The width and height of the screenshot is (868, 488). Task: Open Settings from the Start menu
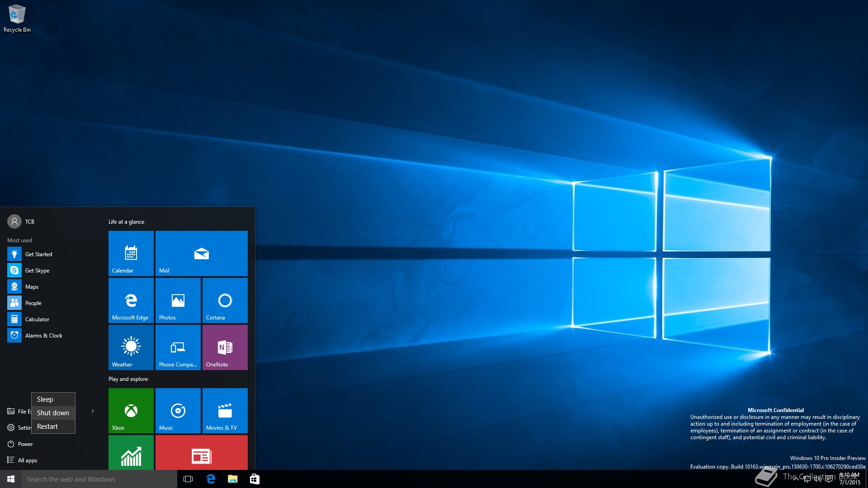18,427
